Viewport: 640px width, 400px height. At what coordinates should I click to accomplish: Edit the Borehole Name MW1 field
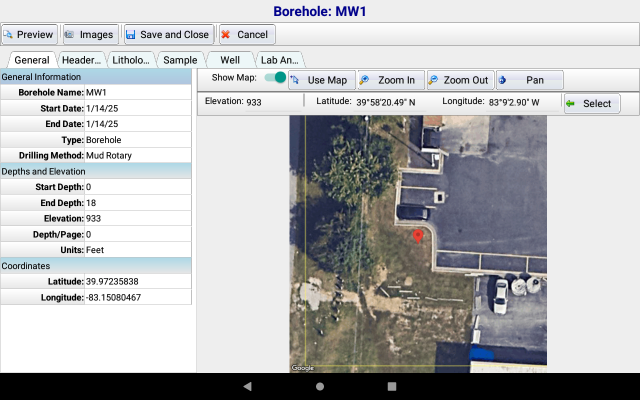[136, 92]
